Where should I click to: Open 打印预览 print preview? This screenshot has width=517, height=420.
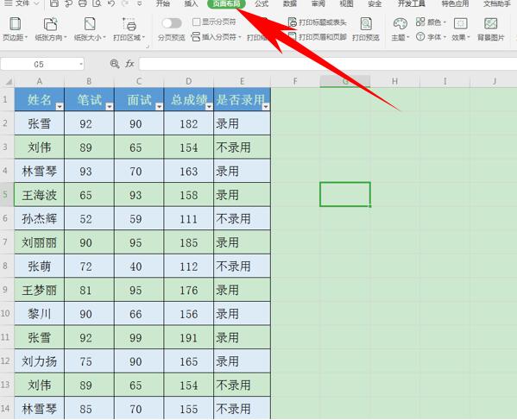pyautogui.click(x=366, y=29)
